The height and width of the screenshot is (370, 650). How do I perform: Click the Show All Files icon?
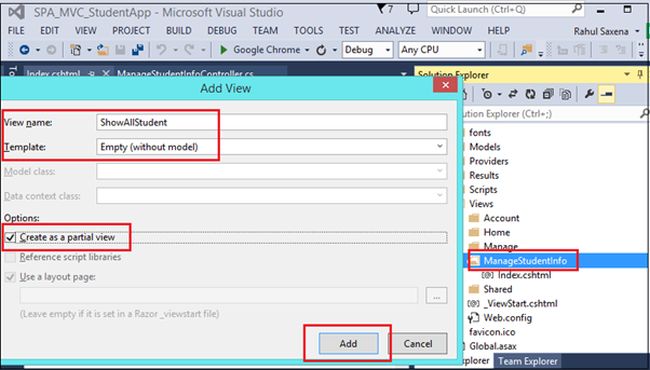[565, 94]
